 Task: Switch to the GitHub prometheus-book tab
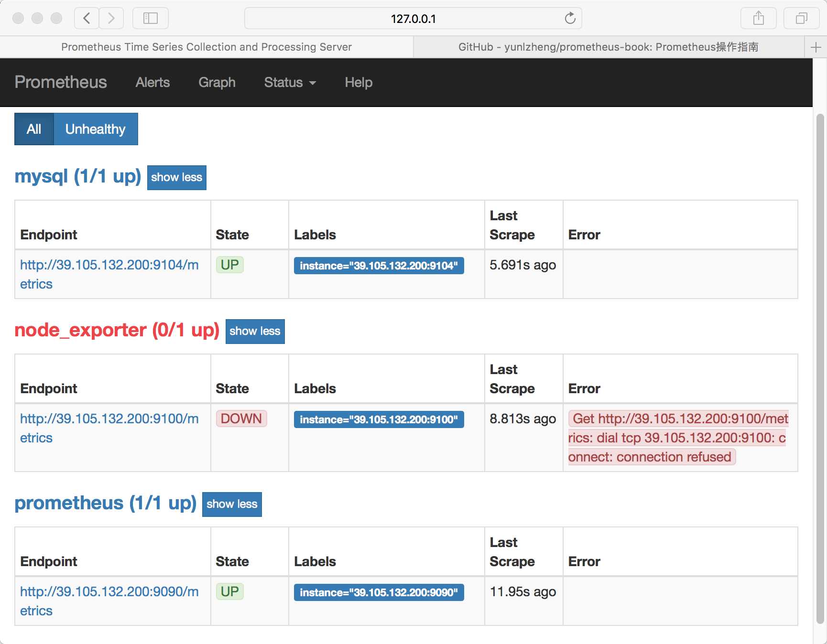pos(609,47)
